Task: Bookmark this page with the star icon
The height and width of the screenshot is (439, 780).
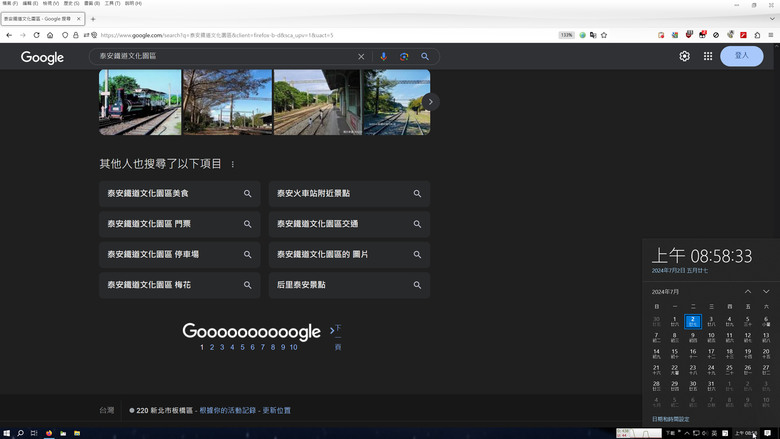Action: pyautogui.click(x=604, y=35)
